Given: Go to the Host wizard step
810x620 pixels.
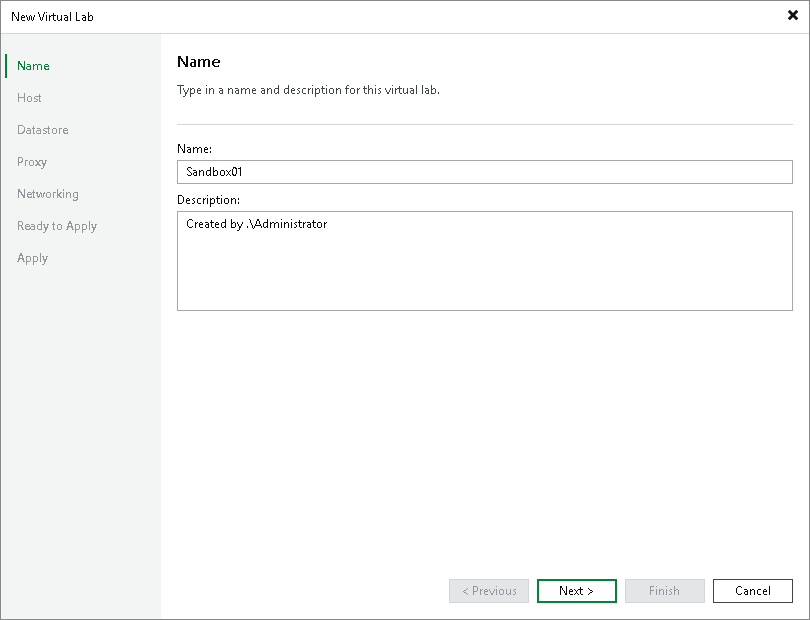Looking at the screenshot, I should 29,98.
